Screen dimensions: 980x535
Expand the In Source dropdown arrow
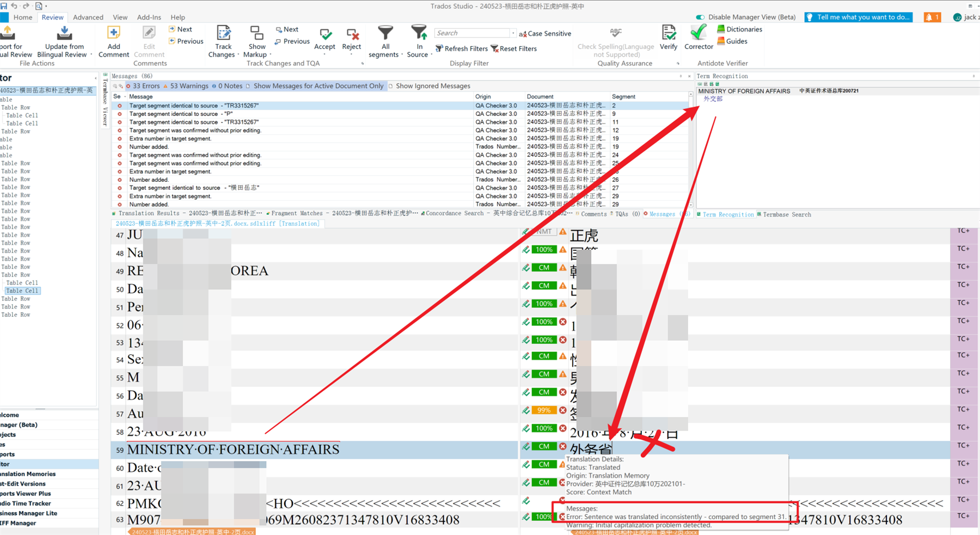[431, 55]
